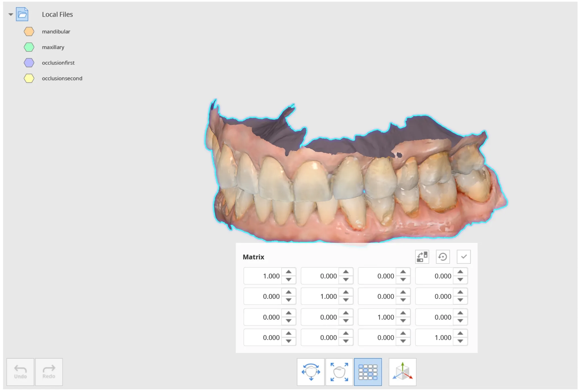
Task: Toggle the orange mandibular hexagon swatch
Action: 29,32
